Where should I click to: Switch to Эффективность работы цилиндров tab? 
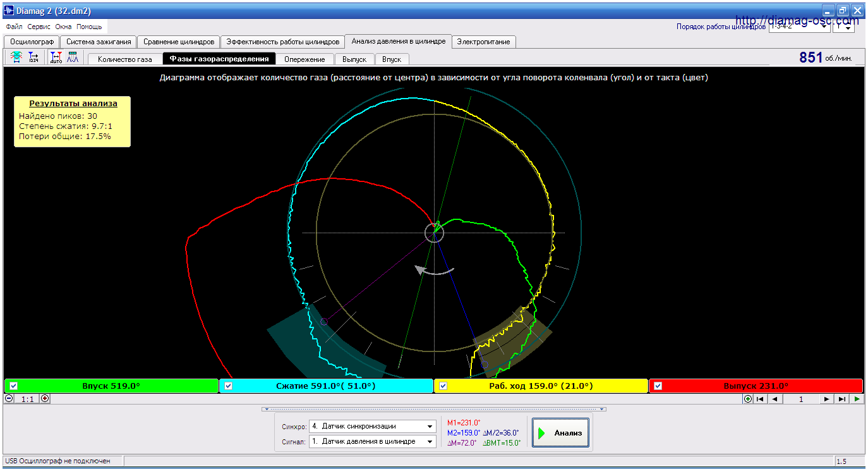point(283,42)
